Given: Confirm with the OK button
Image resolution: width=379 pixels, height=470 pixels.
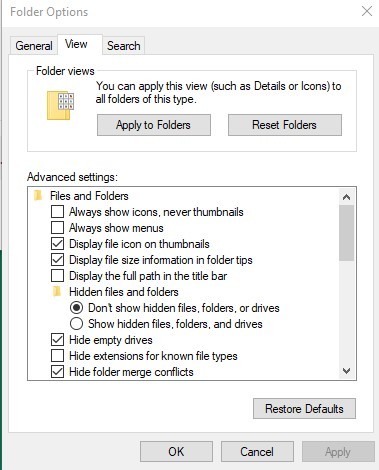Looking at the screenshot, I should click(176, 452).
